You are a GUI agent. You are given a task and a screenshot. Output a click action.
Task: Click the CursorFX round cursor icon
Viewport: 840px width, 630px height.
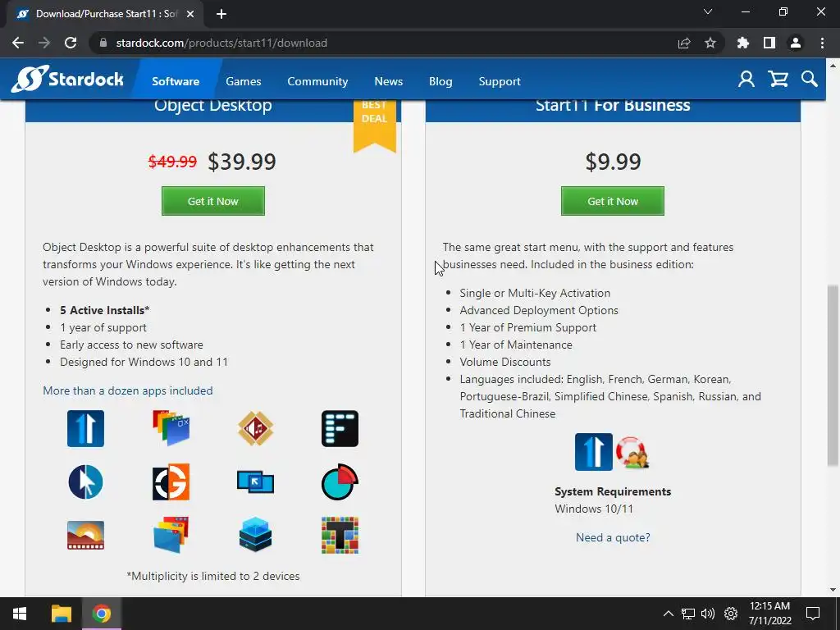85,482
